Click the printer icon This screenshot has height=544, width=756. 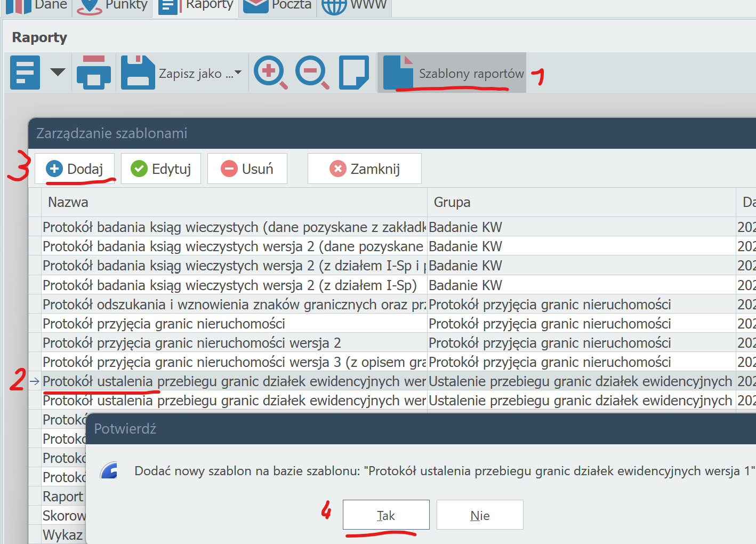(94, 73)
